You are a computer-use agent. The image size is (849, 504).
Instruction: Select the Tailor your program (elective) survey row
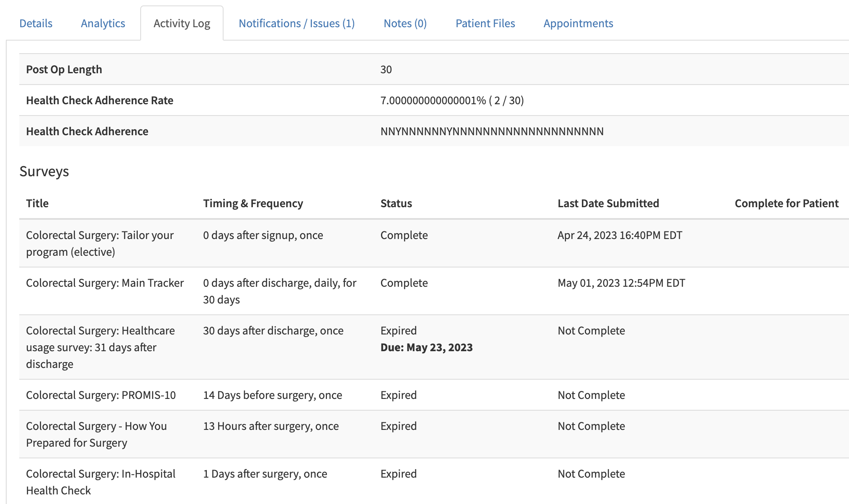click(x=100, y=243)
